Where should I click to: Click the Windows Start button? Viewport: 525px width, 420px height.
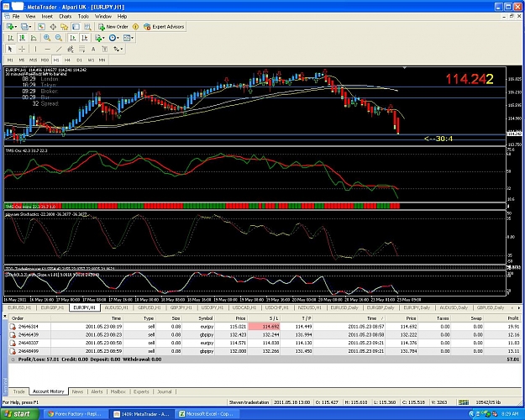coord(19,414)
